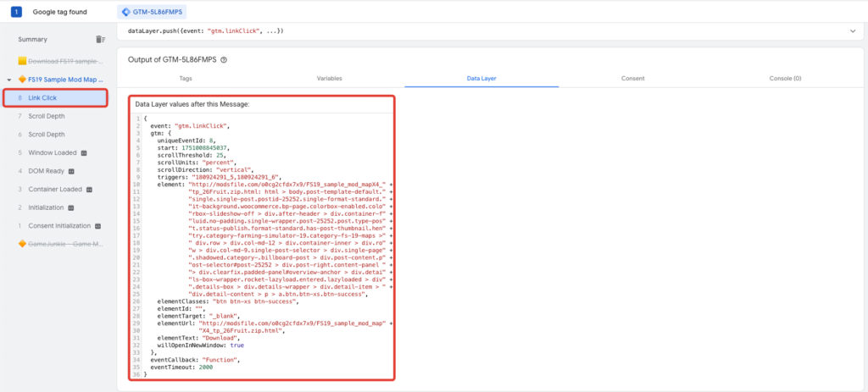The height and width of the screenshot is (392, 868).
Task: Collapse the dataLayer.push message chevron
Action: (x=853, y=31)
